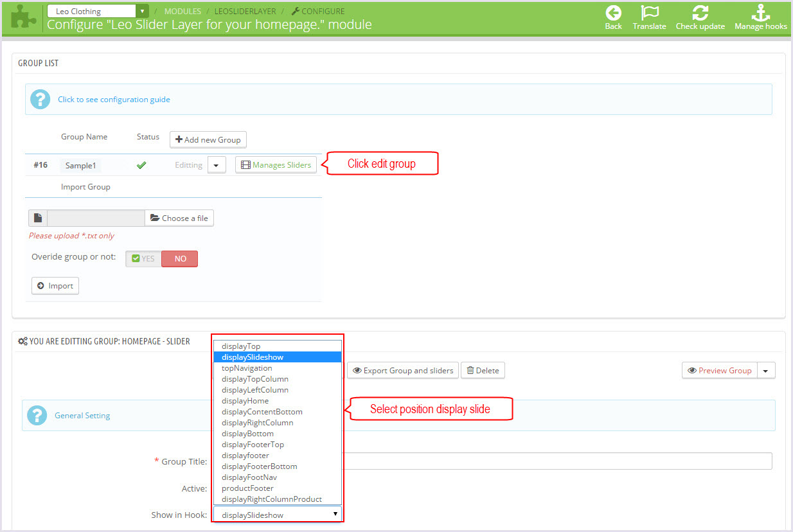Open the Show in Hook select box

point(278,515)
